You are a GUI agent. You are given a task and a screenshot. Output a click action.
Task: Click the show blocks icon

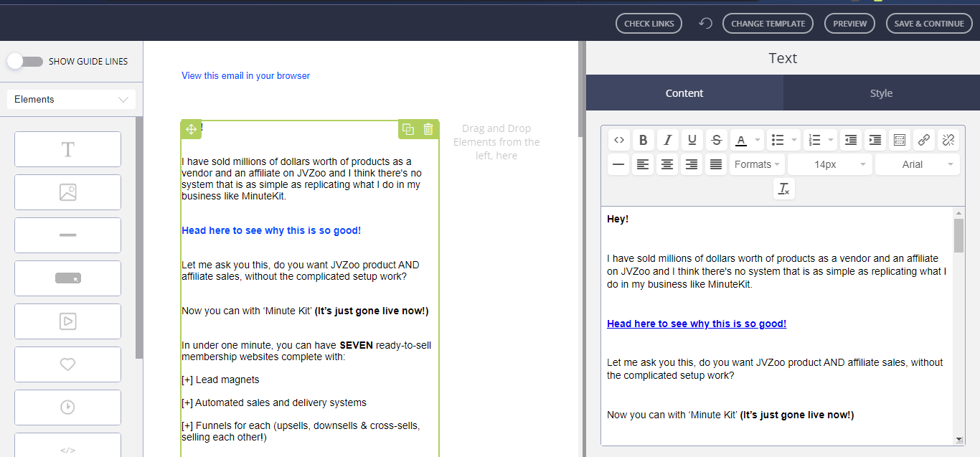coord(900,140)
